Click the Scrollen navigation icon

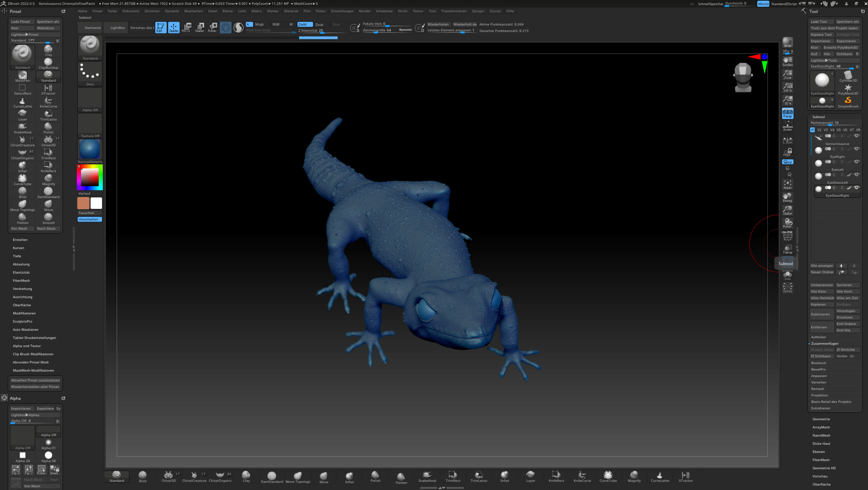[787, 62]
